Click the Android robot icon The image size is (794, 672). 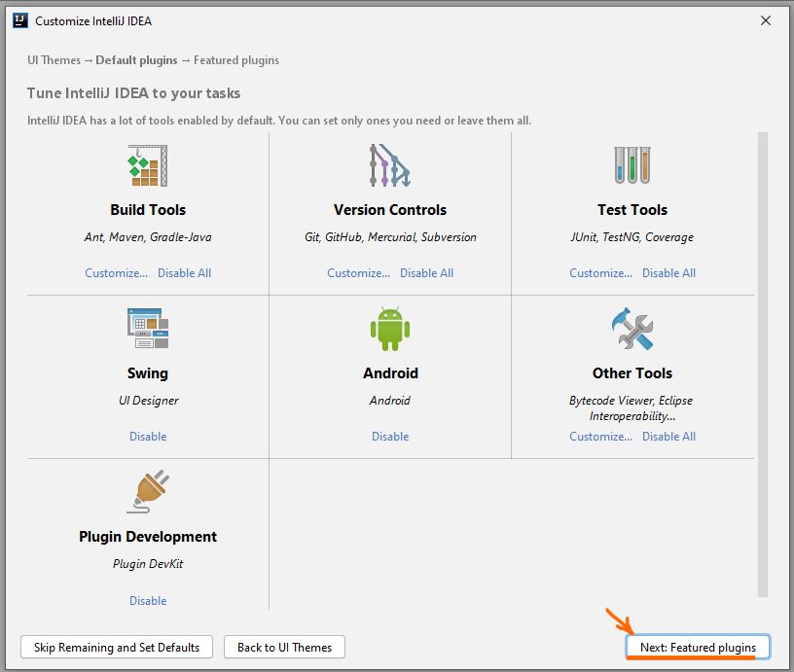[x=390, y=329]
